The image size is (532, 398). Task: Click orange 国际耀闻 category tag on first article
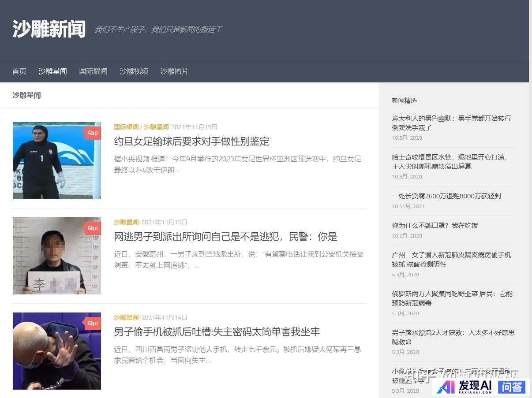pos(126,127)
